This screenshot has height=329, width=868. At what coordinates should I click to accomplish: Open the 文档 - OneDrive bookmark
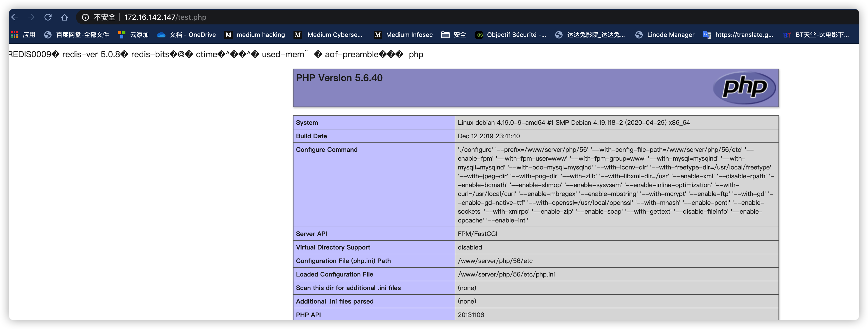click(187, 35)
